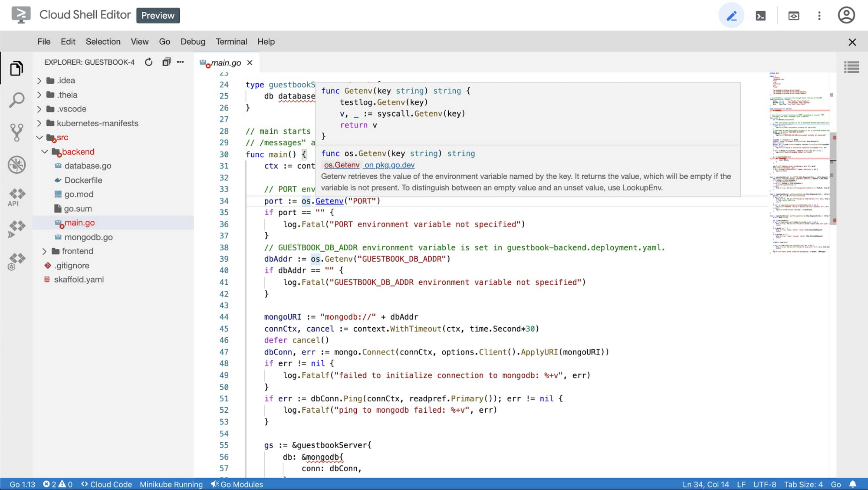Image resolution: width=868 pixels, height=490 pixels.
Task: Click the Cloud Shell screen capture icon
Action: coord(794,16)
